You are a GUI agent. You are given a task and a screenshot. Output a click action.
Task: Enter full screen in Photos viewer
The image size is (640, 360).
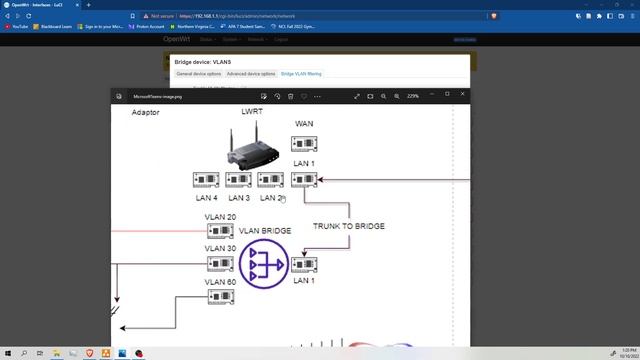click(357, 96)
